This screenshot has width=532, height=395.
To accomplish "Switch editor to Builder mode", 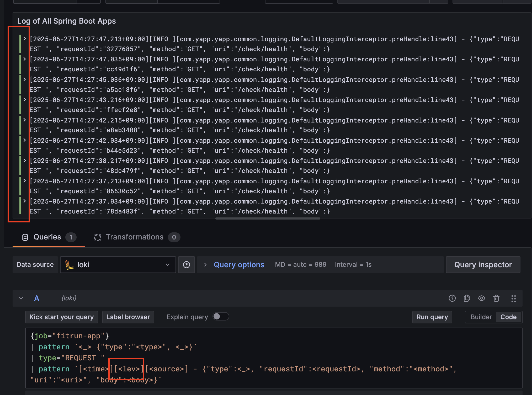I will [481, 317].
